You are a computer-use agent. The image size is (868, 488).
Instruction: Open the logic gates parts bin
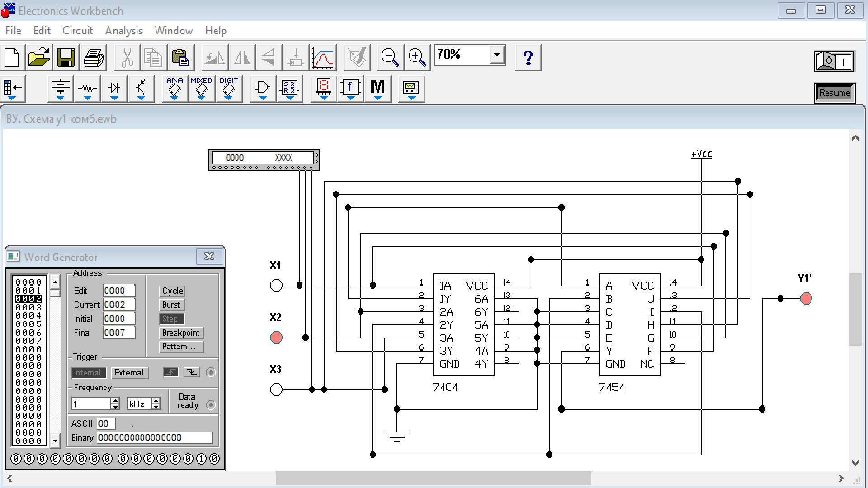[x=262, y=89]
